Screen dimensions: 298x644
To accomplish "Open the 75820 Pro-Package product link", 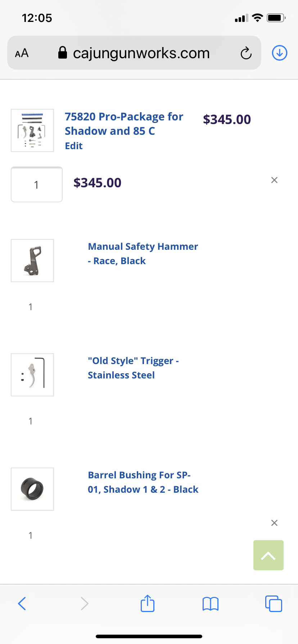I will [x=124, y=124].
